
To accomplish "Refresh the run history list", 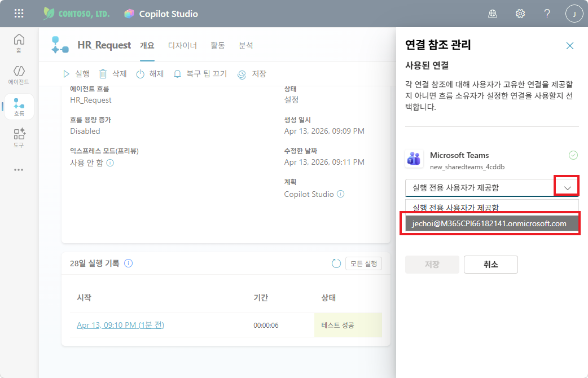I will 336,263.
